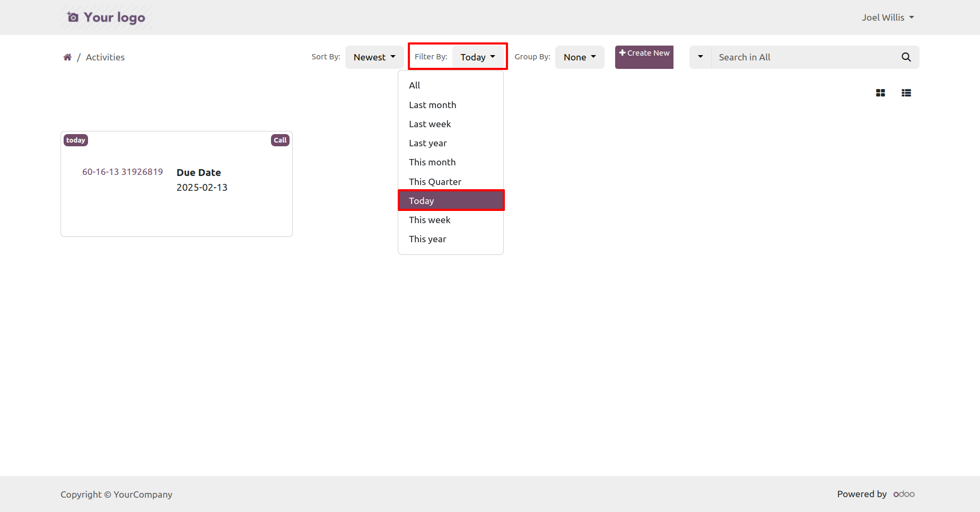Filter activities by This week

pyautogui.click(x=451, y=220)
